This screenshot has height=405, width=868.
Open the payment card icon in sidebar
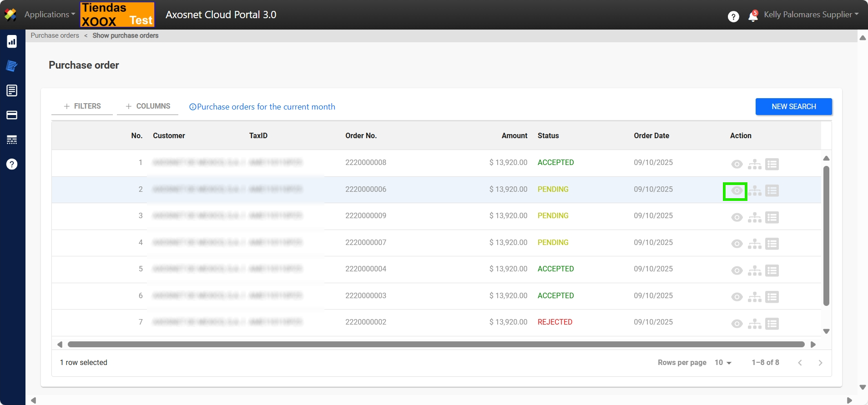click(x=12, y=115)
